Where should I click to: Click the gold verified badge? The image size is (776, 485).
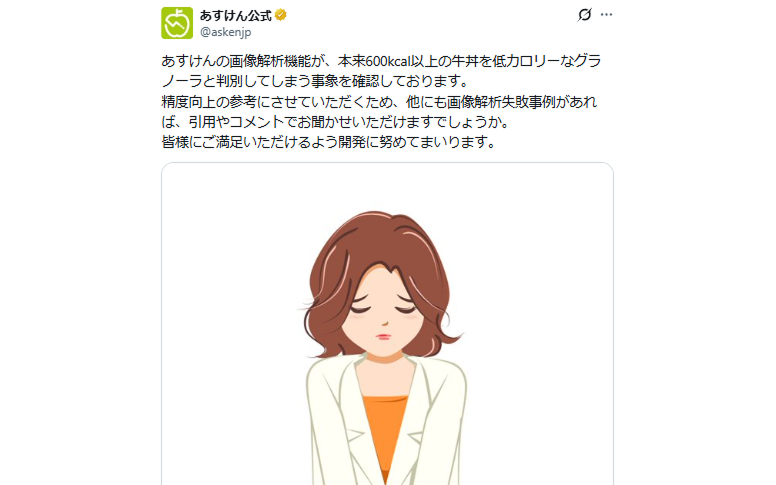(x=281, y=15)
